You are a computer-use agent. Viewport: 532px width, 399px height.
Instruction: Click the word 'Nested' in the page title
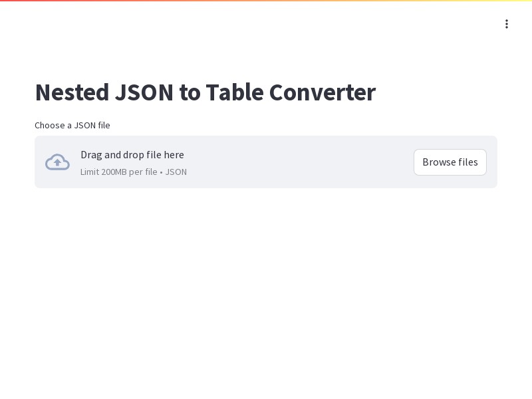click(72, 92)
